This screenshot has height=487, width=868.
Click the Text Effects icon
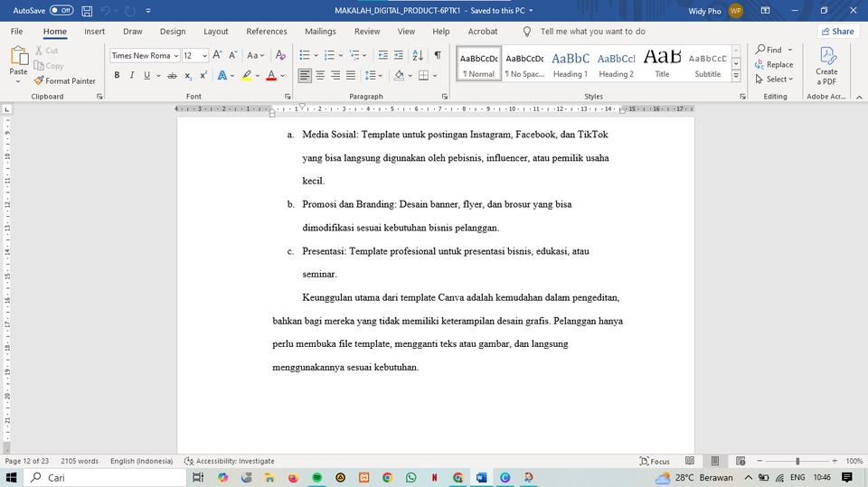pyautogui.click(x=222, y=75)
